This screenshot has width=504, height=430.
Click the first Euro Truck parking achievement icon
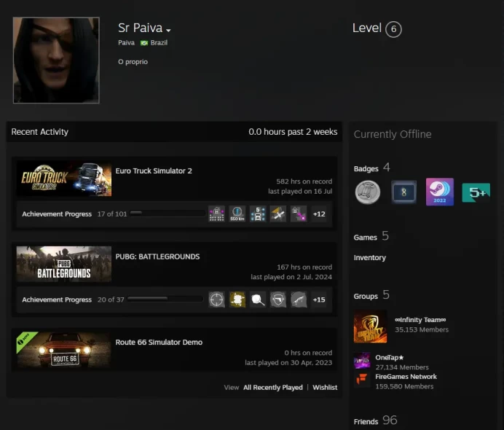point(216,214)
